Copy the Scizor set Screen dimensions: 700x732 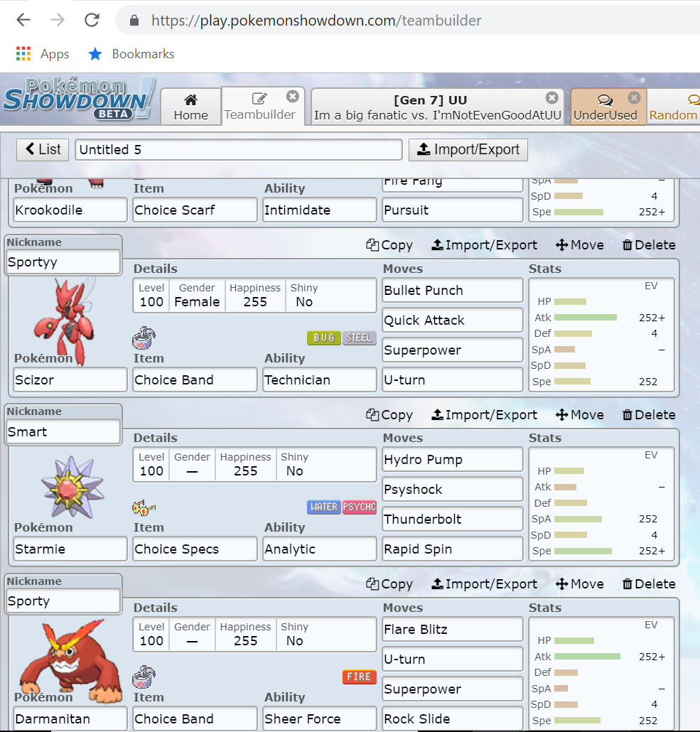click(x=389, y=245)
